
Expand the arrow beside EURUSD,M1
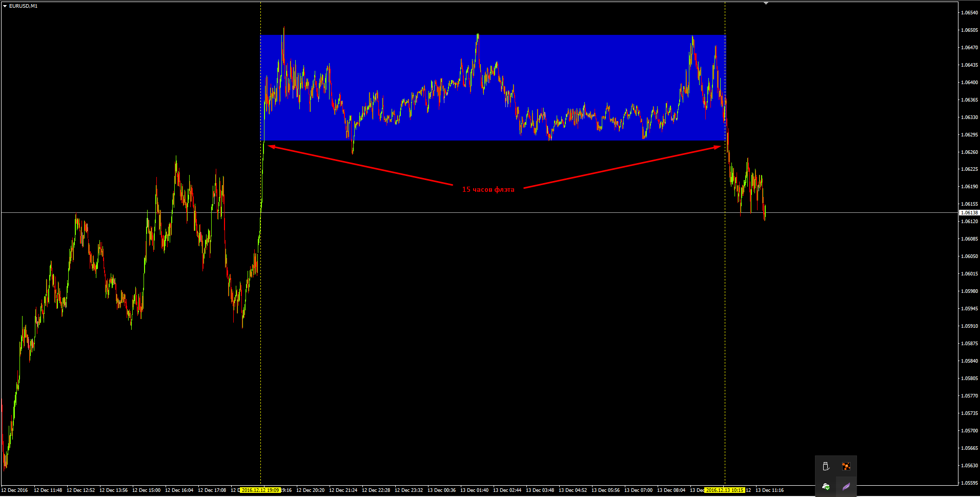coord(5,6)
